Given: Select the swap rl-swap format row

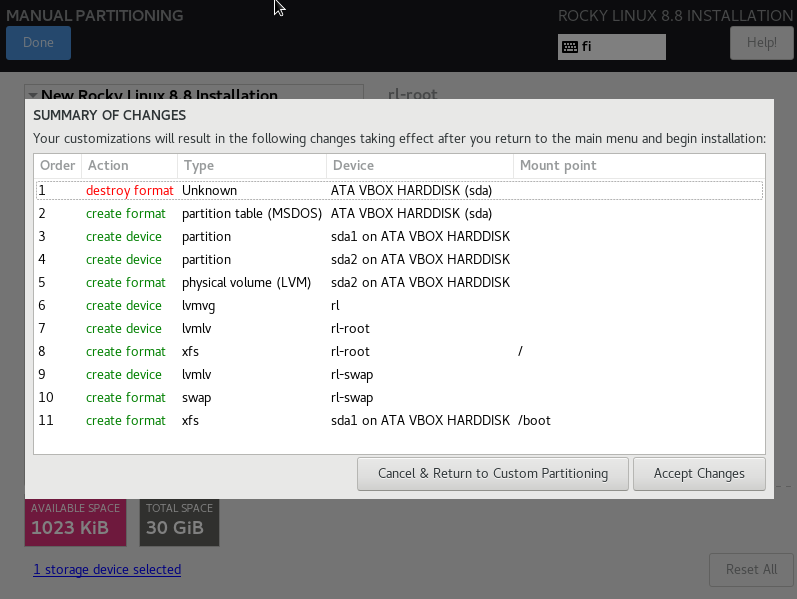Looking at the screenshot, I should [x=398, y=397].
